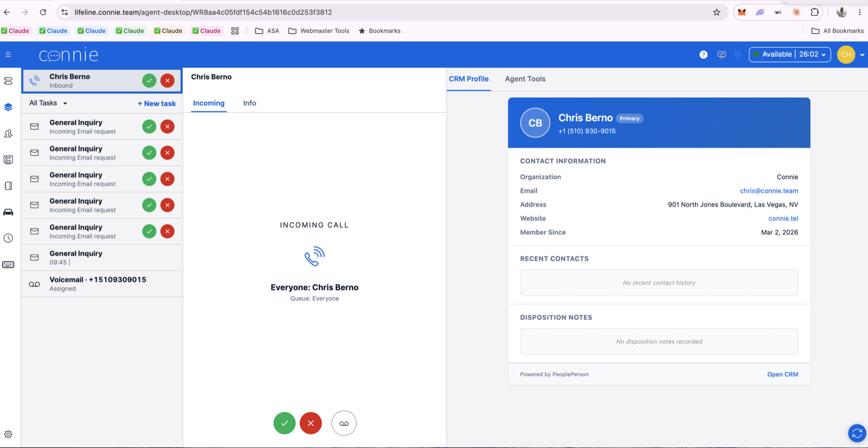868x448 pixels.
Task: Open the Chrome profile picture
Action: [x=841, y=12]
